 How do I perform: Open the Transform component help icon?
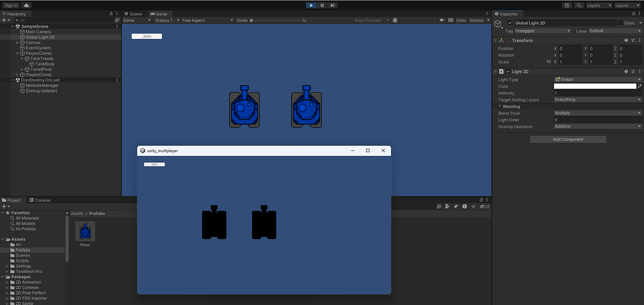click(626, 40)
